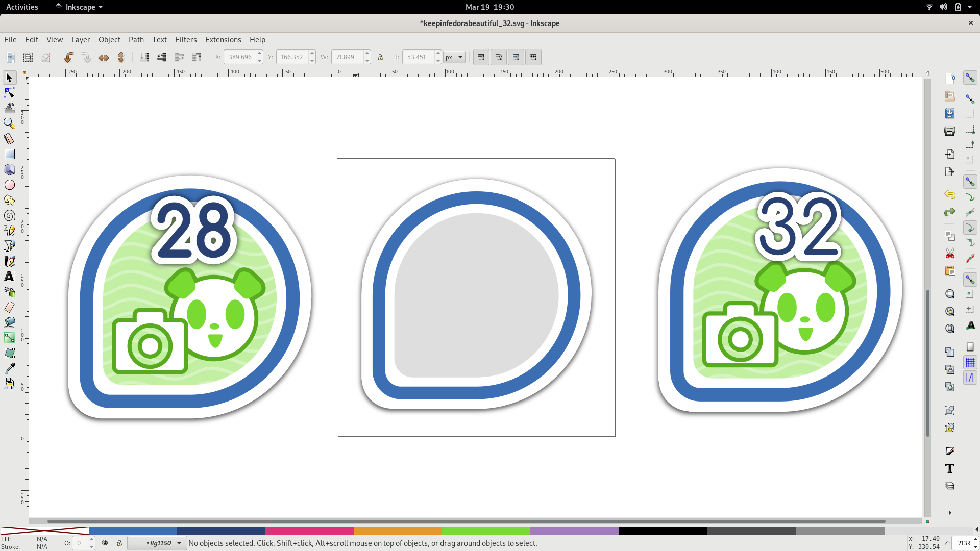Screen dimensions: 980x551
Task: Increase the X coordinate stepper
Action: click(260, 54)
